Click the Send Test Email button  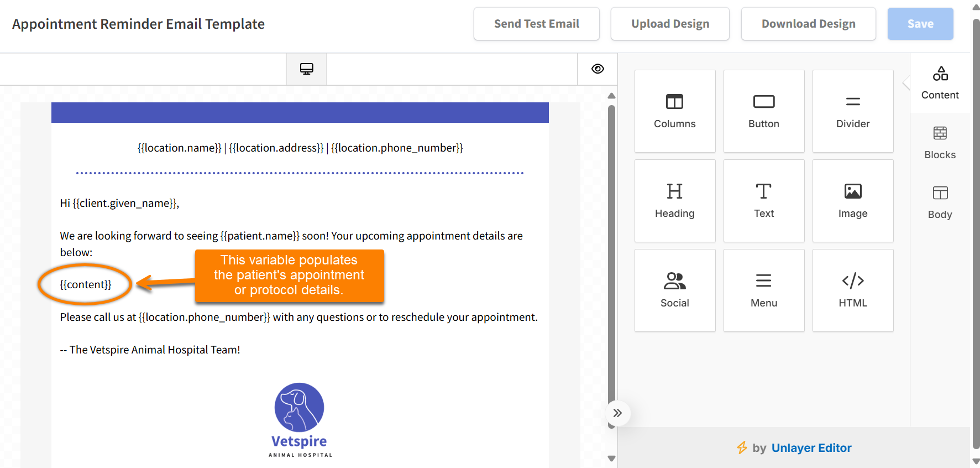tap(536, 24)
